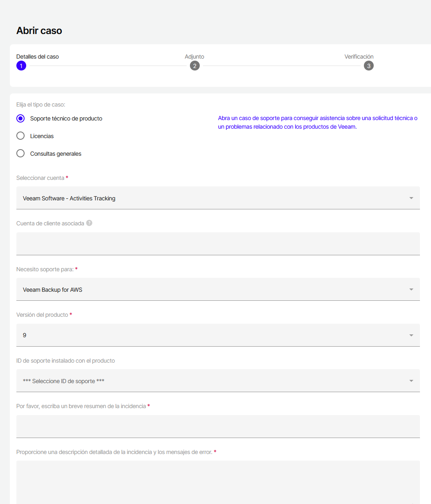Go to the Verificación step label
This screenshot has height=504, width=431.
(359, 57)
